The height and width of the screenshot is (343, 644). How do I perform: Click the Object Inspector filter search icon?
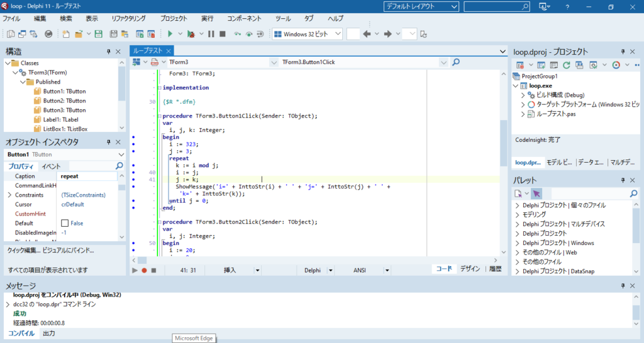click(x=119, y=166)
